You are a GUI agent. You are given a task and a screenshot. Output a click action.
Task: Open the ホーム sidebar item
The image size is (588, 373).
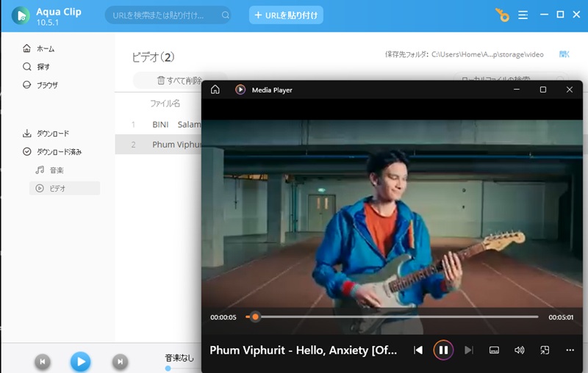tap(39, 48)
